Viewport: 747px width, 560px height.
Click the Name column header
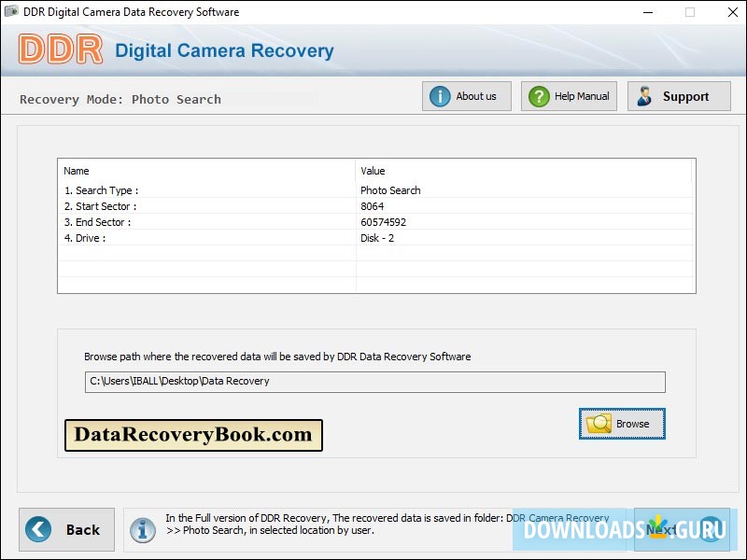pos(206,171)
